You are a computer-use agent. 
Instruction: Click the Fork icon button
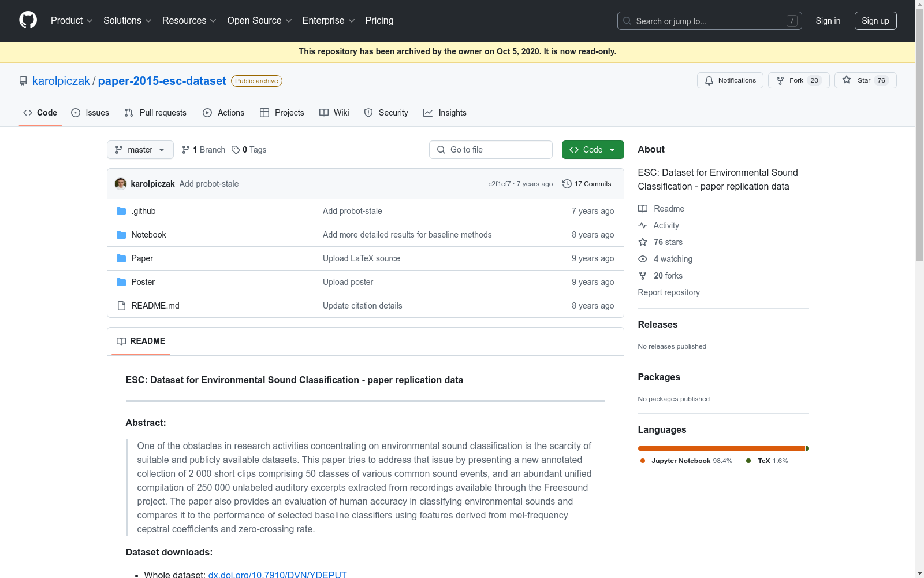tap(798, 80)
